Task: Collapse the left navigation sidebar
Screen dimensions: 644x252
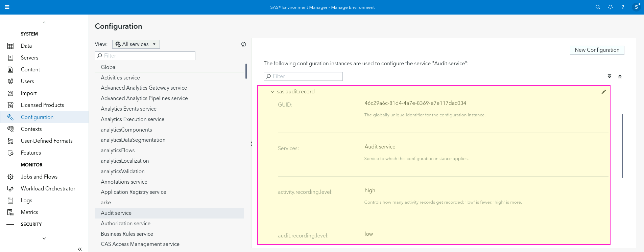Action: [80, 249]
